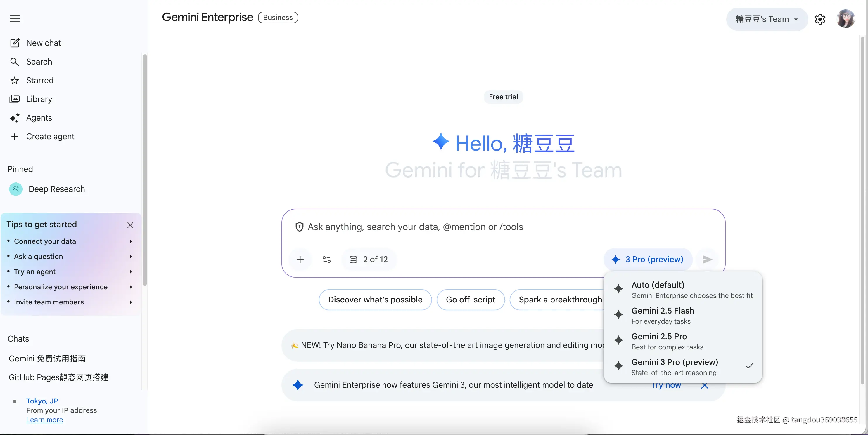This screenshot has width=868, height=435.
Task: Open the tools sliders icon in prompt box
Action: (x=326, y=260)
